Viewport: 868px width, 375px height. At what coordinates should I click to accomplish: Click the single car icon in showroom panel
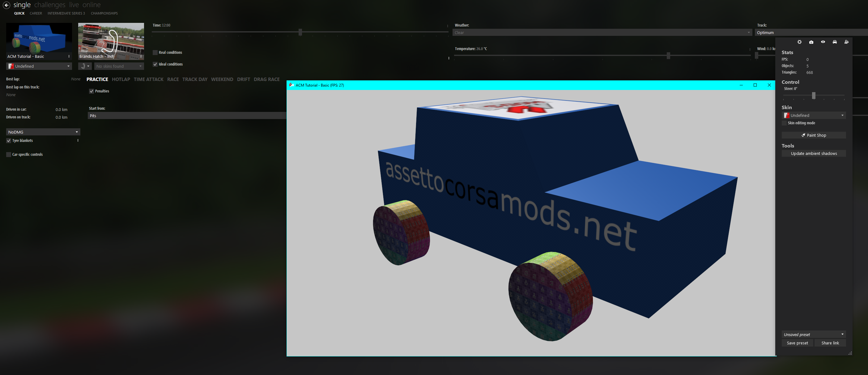(835, 42)
